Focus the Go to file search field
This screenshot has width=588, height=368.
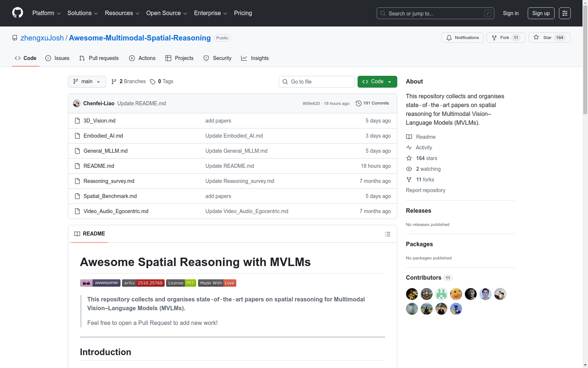click(317, 82)
